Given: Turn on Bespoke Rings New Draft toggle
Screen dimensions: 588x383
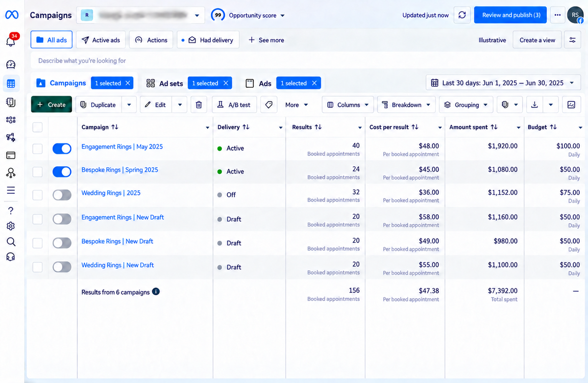Looking at the screenshot, I should point(62,243).
